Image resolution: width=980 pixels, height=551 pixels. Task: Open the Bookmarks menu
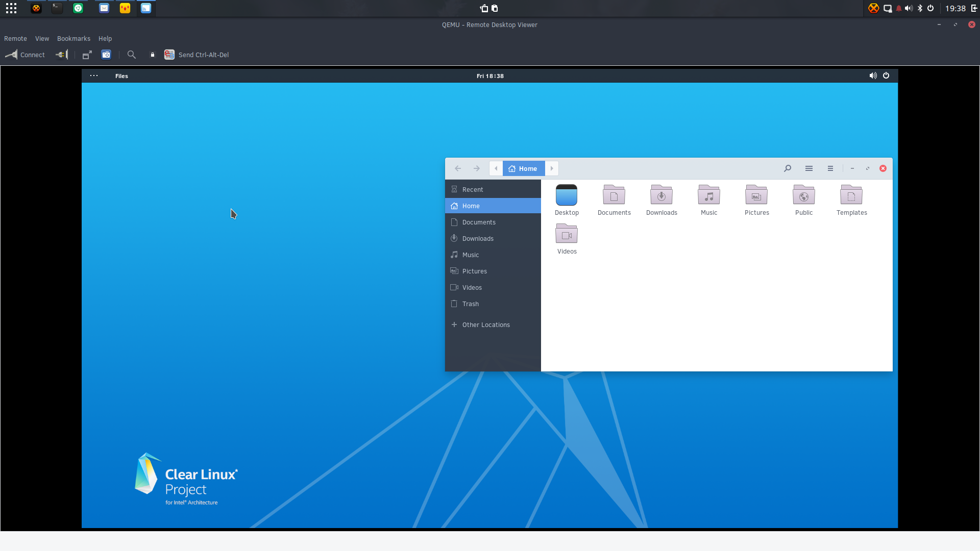(73, 39)
